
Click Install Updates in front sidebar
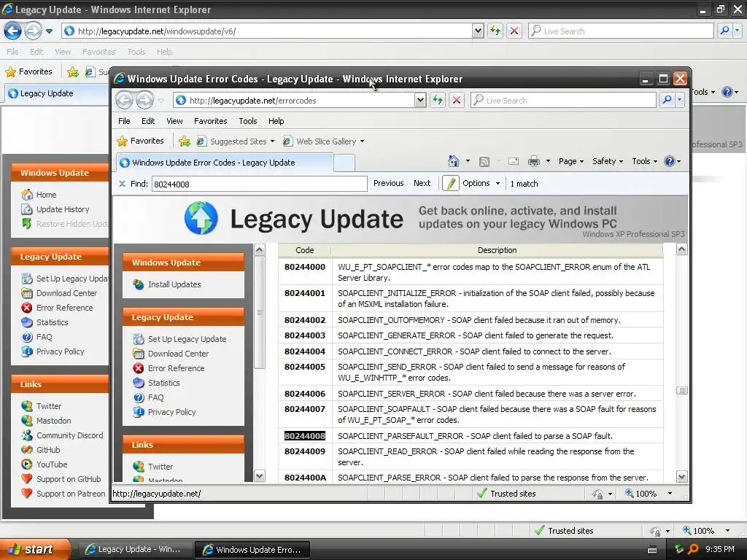(174, 284)
